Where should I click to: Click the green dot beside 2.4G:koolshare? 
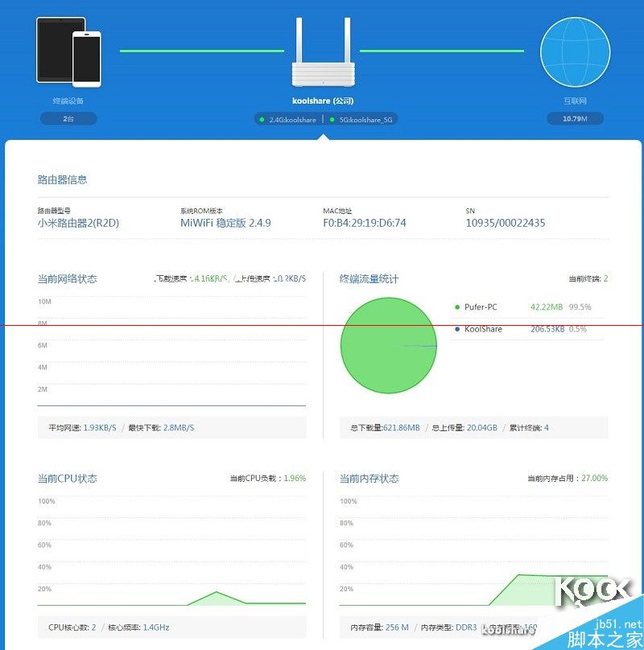point(262,119)
